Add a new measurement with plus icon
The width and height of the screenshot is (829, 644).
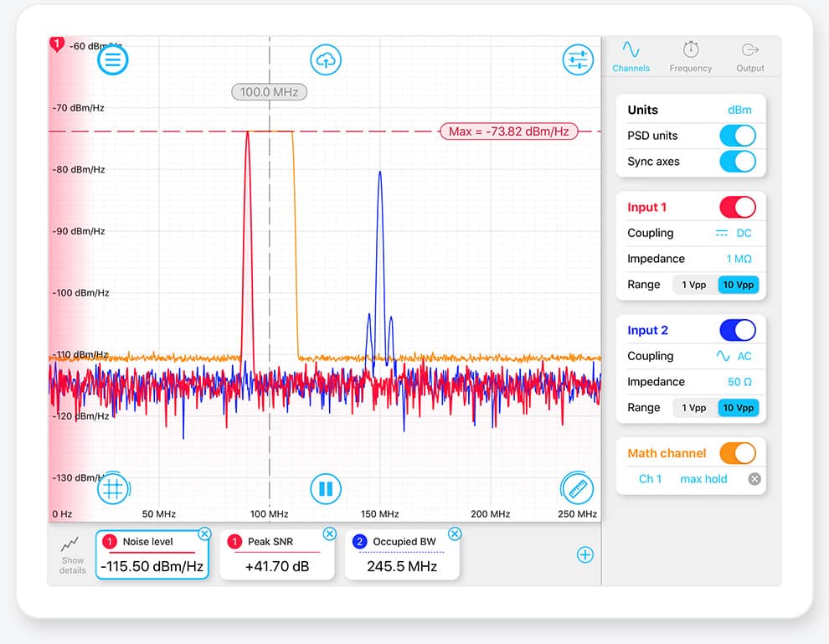(585, 554)
